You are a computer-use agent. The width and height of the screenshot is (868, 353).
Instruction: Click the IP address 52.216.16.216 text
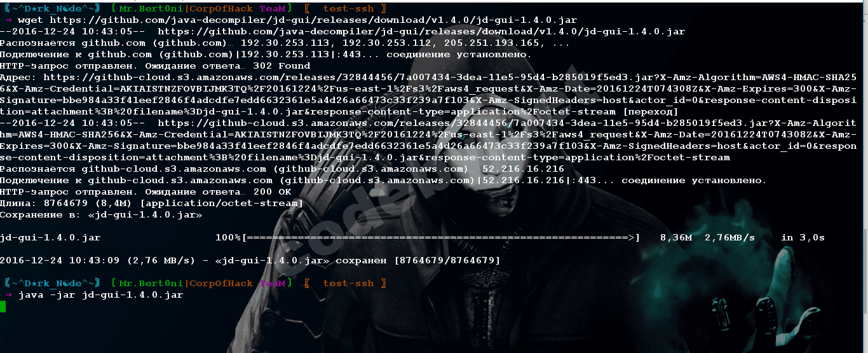pos(524,169)
